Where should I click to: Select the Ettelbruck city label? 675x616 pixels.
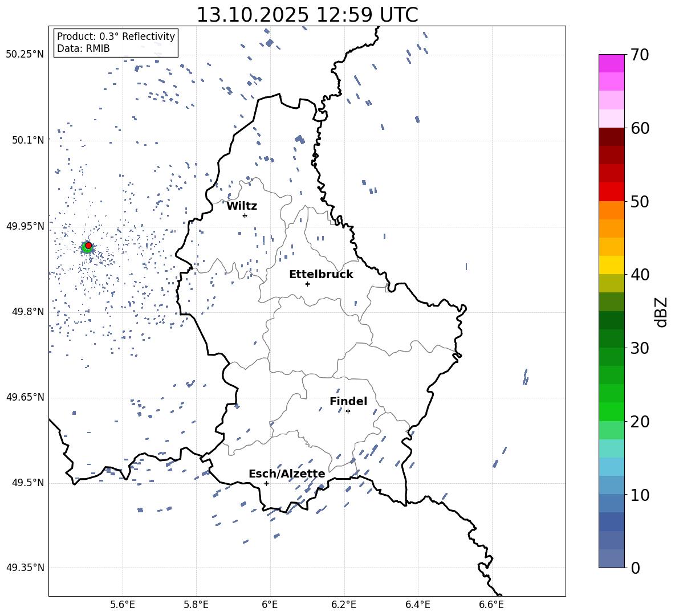[x=321, y=274]
